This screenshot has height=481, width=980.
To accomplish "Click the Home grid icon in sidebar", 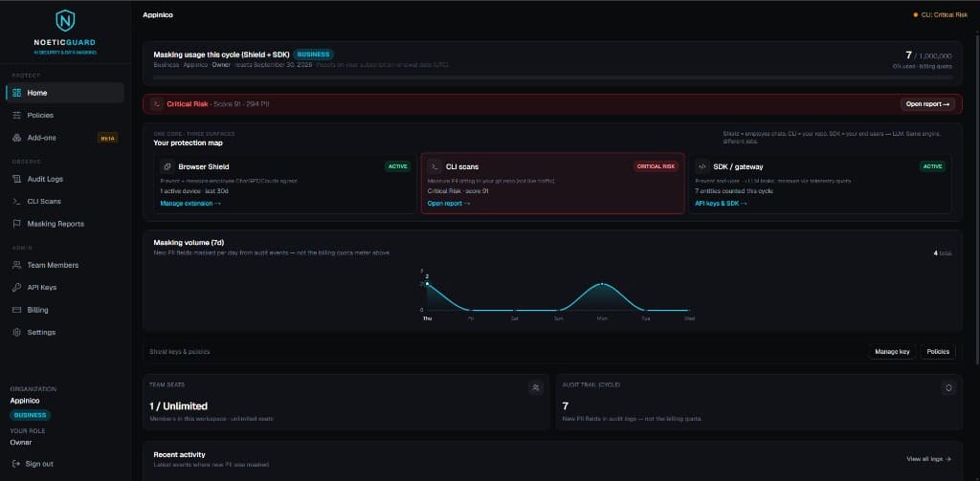I will 17,93.
